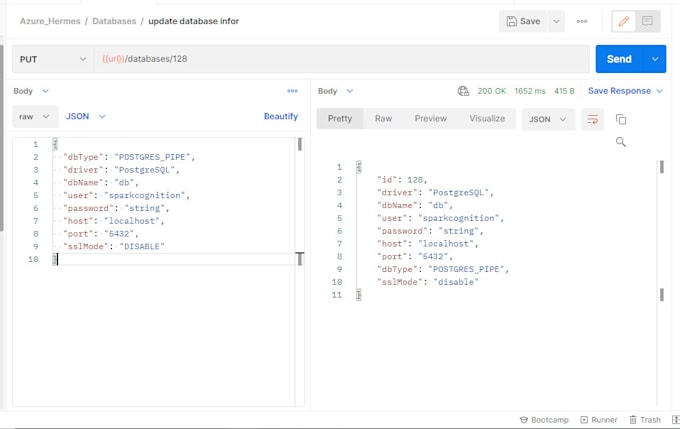Switch to edit mode with the pencil icon
Screen dimensions: 680x429
(624, 21)
